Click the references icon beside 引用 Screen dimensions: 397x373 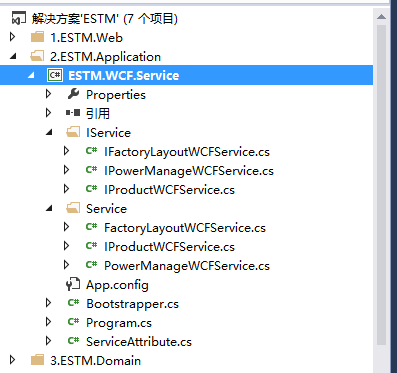(73, 113)
